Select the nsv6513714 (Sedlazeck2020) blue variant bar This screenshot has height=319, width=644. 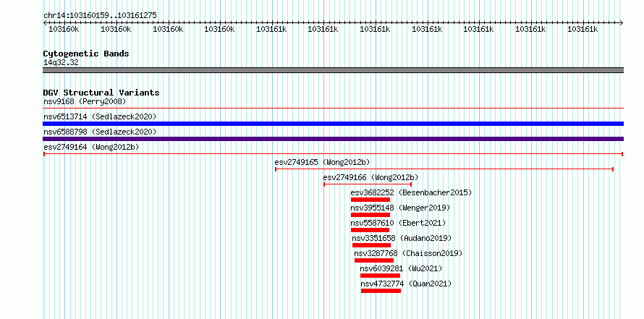pyautogui.click(x=333, y=124)
